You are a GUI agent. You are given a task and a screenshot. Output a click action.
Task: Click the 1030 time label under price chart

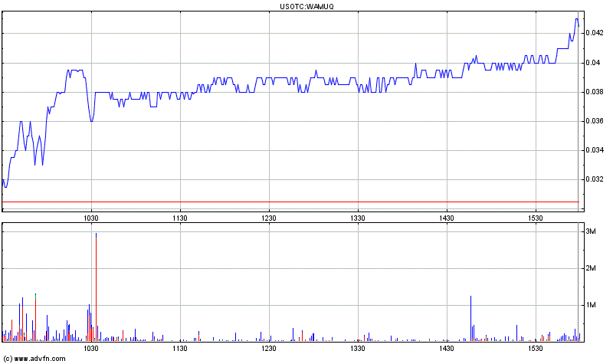click(91, 218)
